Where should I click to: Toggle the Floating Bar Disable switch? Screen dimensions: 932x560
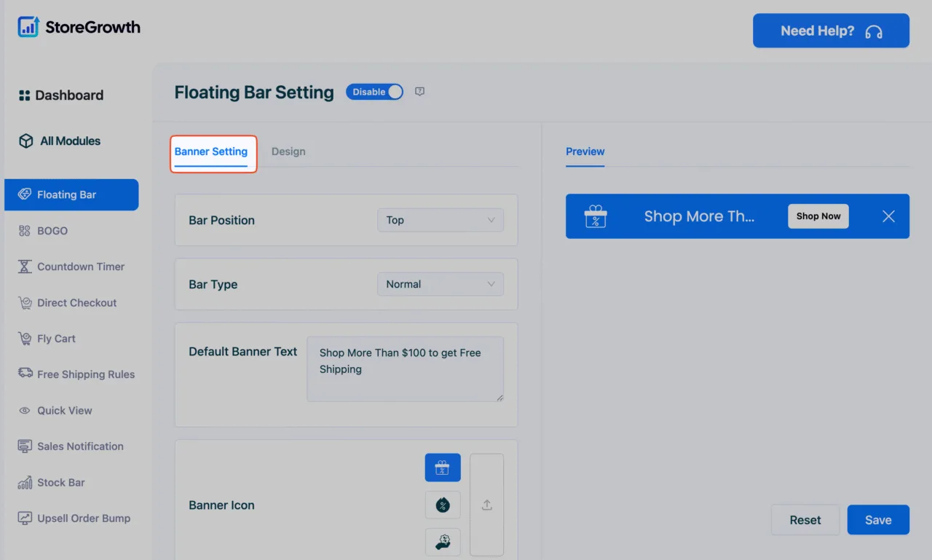(x=374, y=92)
